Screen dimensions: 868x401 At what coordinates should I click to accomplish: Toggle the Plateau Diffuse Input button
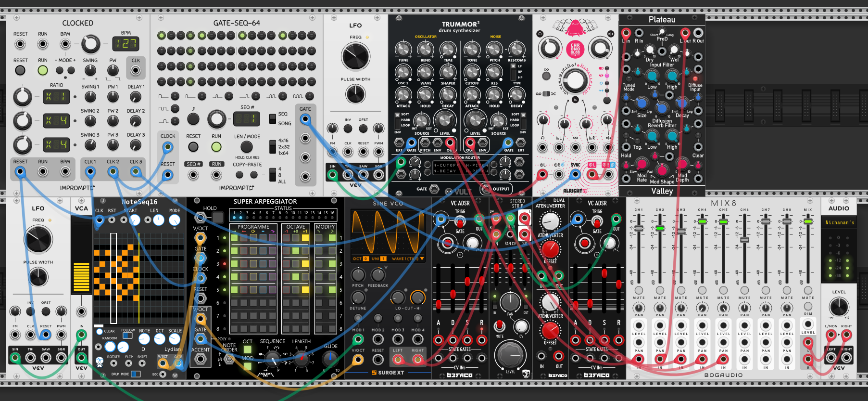[x=695, y=78]
